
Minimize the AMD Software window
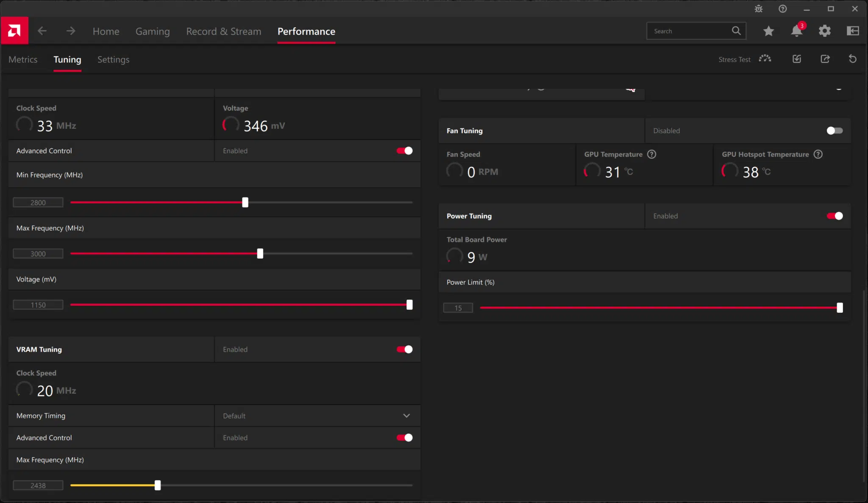pos(807,9)
